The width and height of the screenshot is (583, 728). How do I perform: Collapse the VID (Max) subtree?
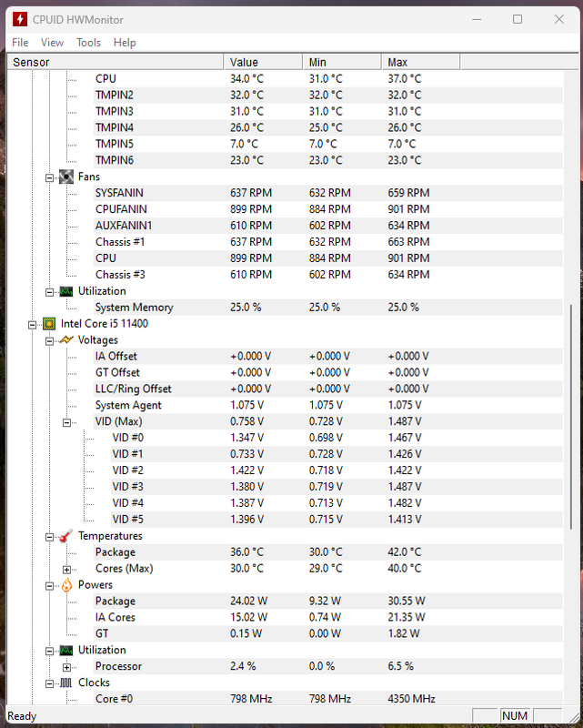[x=66, y=422]
